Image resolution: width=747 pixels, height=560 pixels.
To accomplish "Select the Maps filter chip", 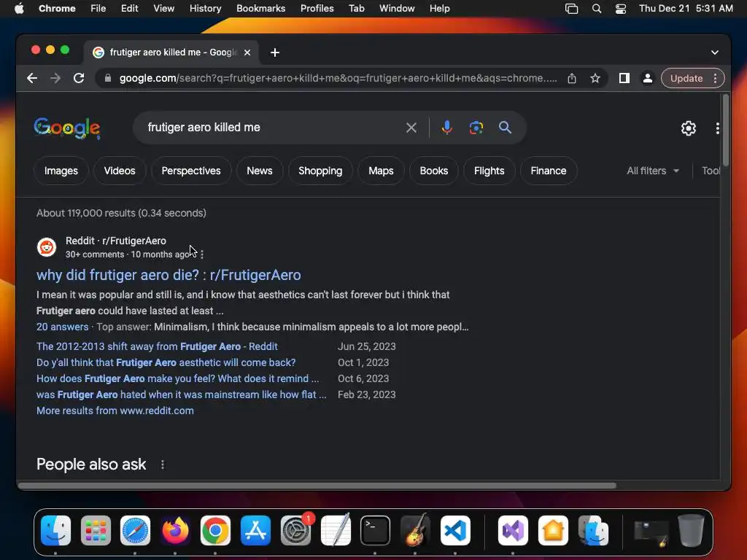I will 381,171.
